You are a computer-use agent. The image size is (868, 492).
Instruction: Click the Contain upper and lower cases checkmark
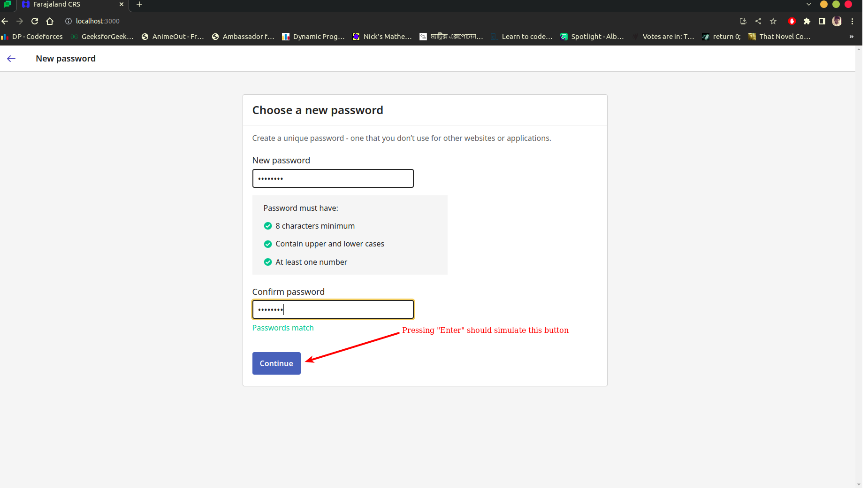pos(268,244)
